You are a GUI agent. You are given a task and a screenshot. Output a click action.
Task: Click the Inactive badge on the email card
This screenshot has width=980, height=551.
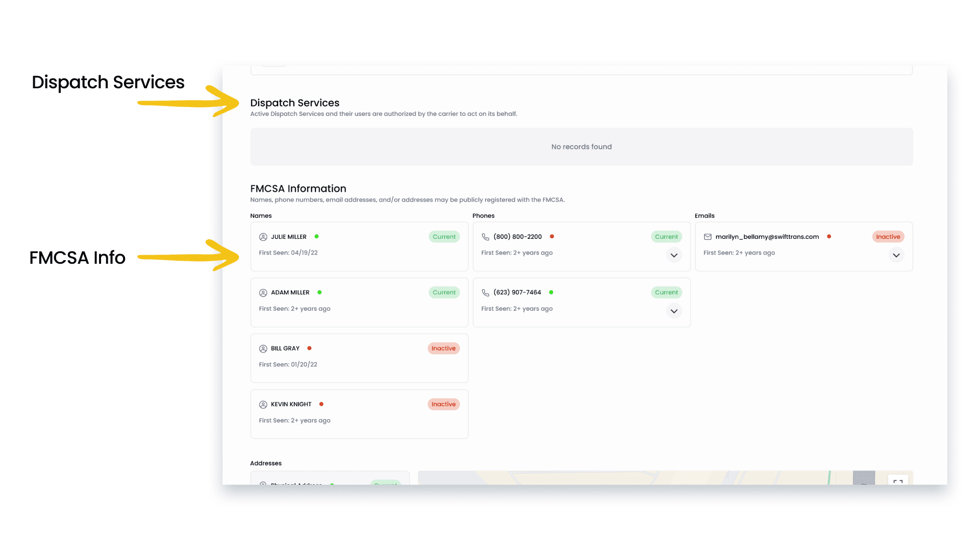pyautogui.click(x=888, y=237)
